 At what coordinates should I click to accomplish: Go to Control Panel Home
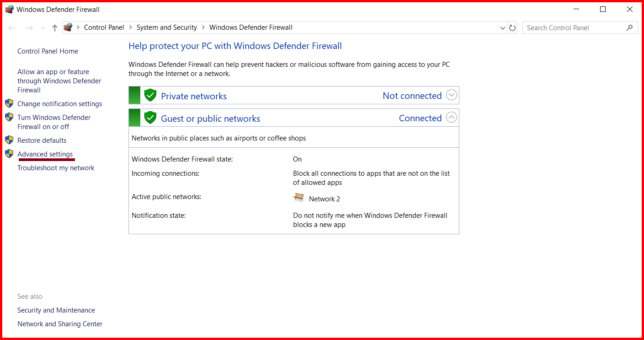[x=47, y=51]
